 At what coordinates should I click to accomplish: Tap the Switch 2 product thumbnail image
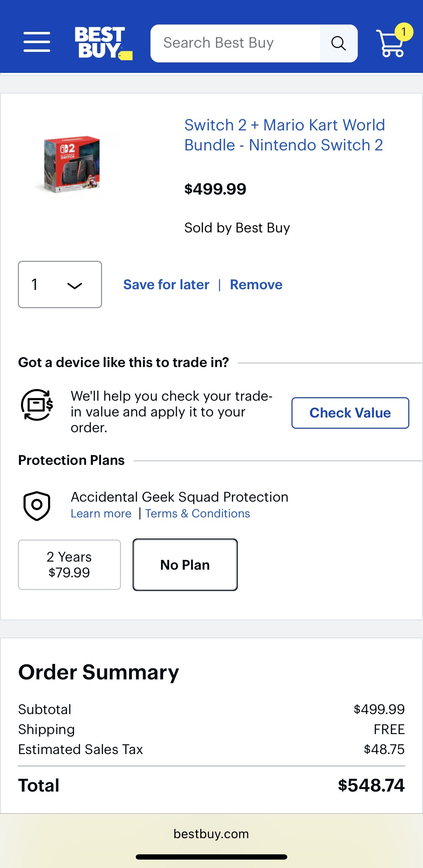(72, 164)
